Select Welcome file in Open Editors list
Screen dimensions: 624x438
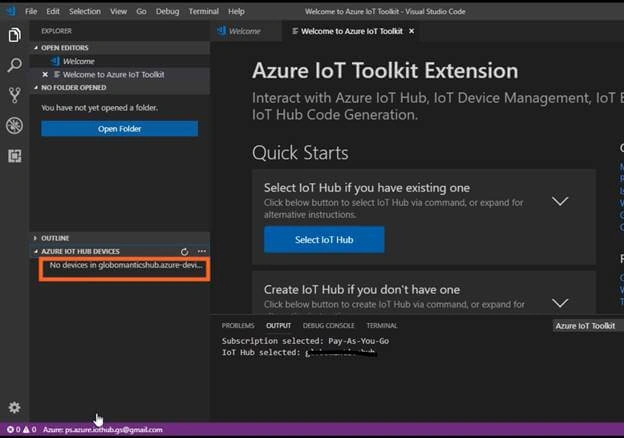(120, 61)
